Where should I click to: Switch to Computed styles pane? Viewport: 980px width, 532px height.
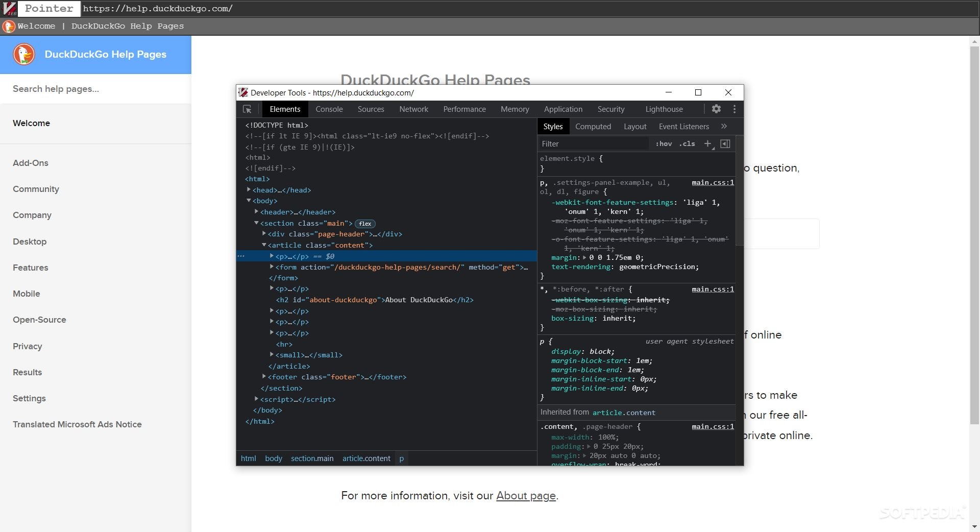coord(593,127)
